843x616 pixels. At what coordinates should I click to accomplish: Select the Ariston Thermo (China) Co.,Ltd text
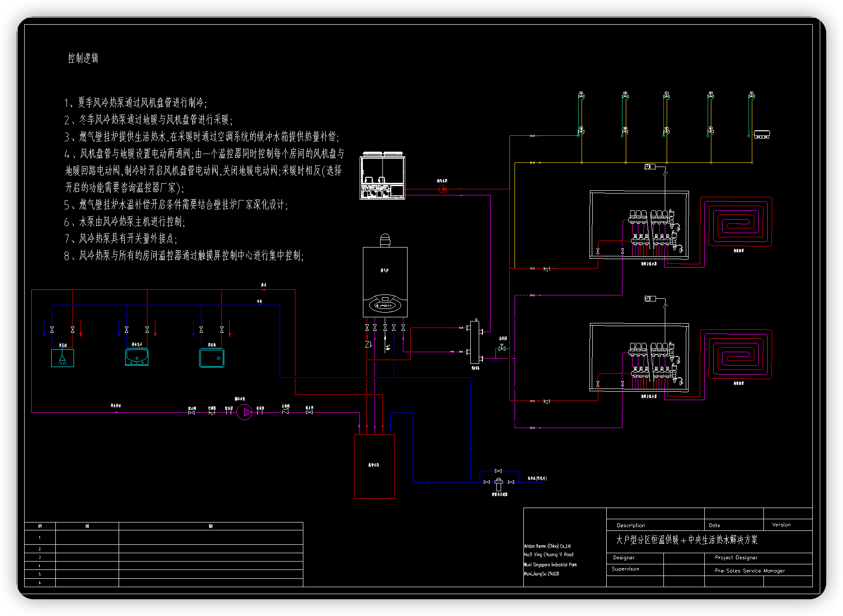pos(547,546)
